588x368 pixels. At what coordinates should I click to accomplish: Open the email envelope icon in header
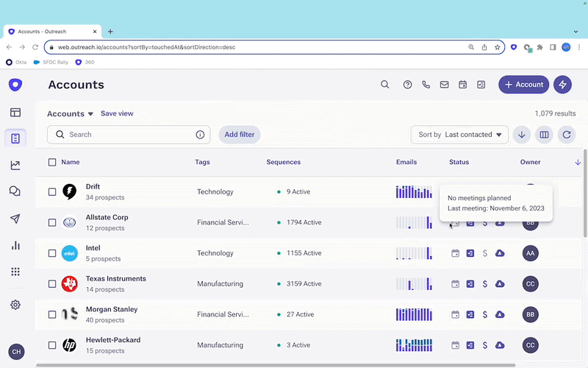(445, 85)
